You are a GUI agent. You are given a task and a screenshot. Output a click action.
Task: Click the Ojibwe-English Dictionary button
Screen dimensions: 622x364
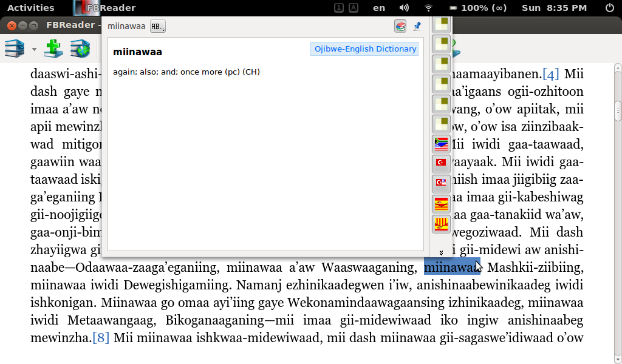364,49
